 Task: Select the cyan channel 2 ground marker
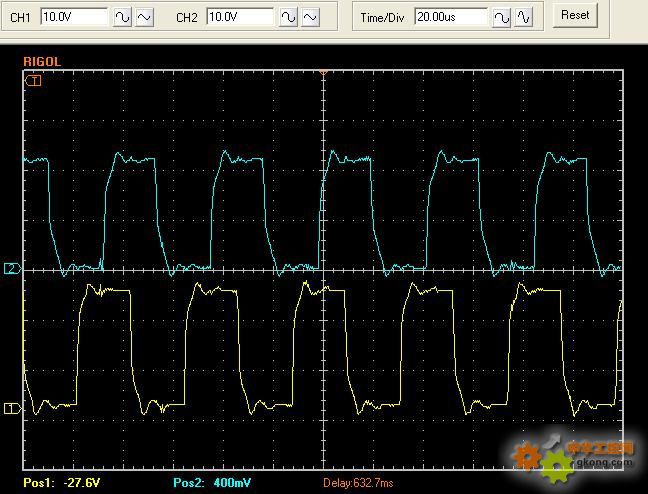tap(12, 269)
